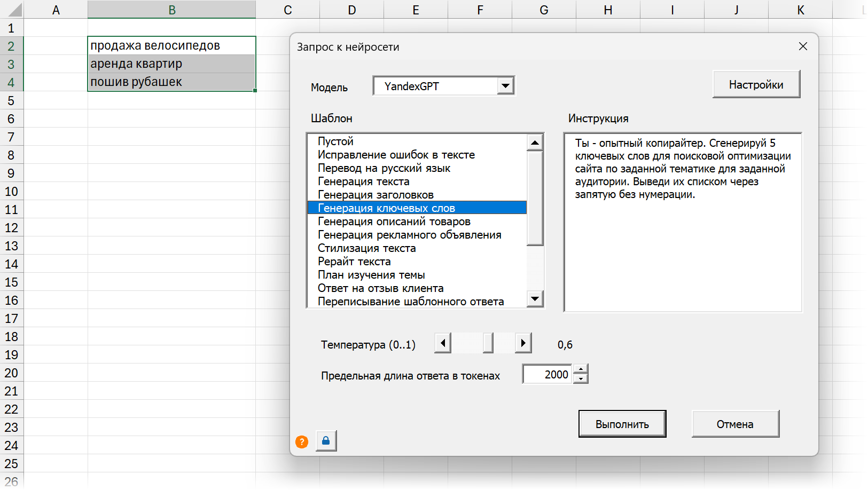Open Настройки settings button
Screen dimensions: 868x490
coord(756,84)
